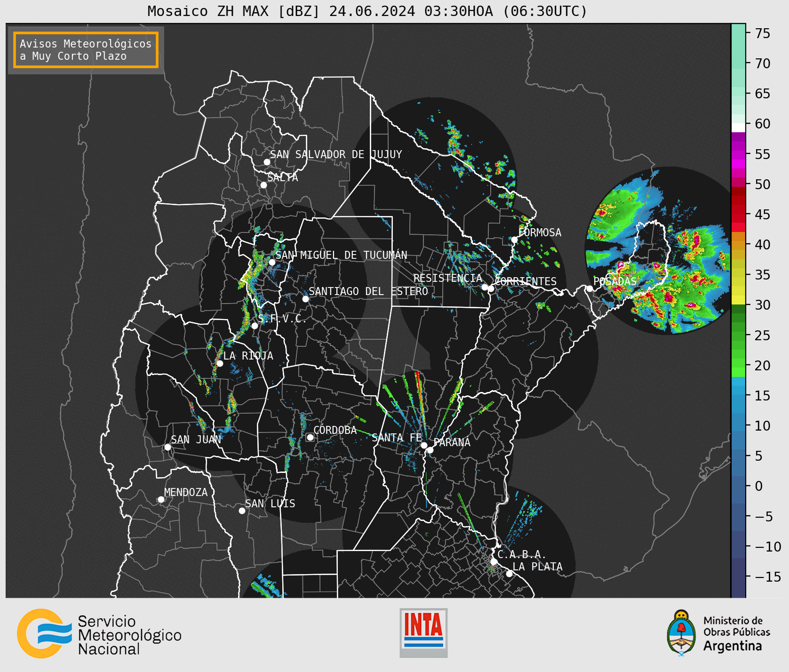Click the INTA logo
This screenshot has width=789, height=672.
click(x=423, y=632)
